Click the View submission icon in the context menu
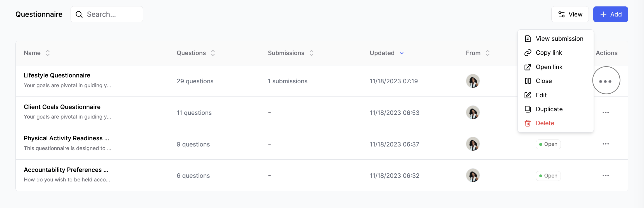Screen dimensions: 644x208 528,39
